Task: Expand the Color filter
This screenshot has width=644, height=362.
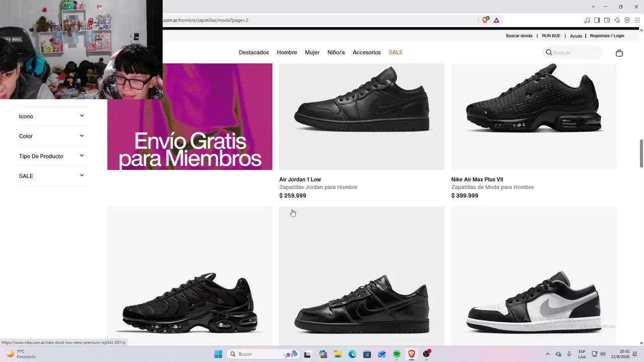Action: [53, 136]
